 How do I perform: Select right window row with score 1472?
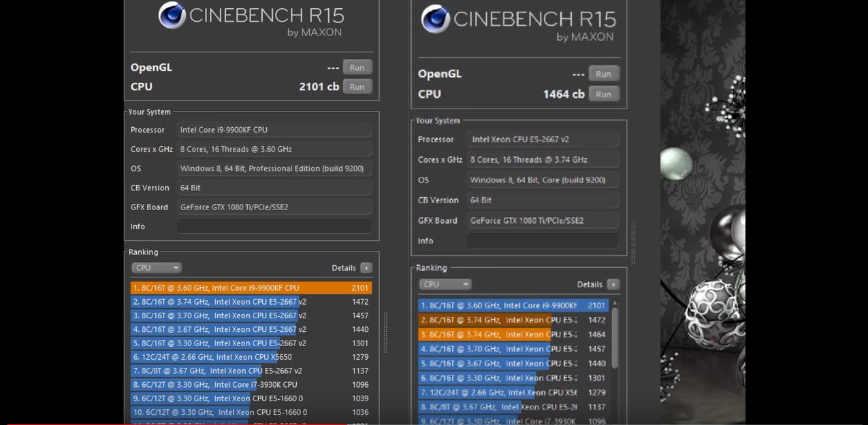[513, 320]
